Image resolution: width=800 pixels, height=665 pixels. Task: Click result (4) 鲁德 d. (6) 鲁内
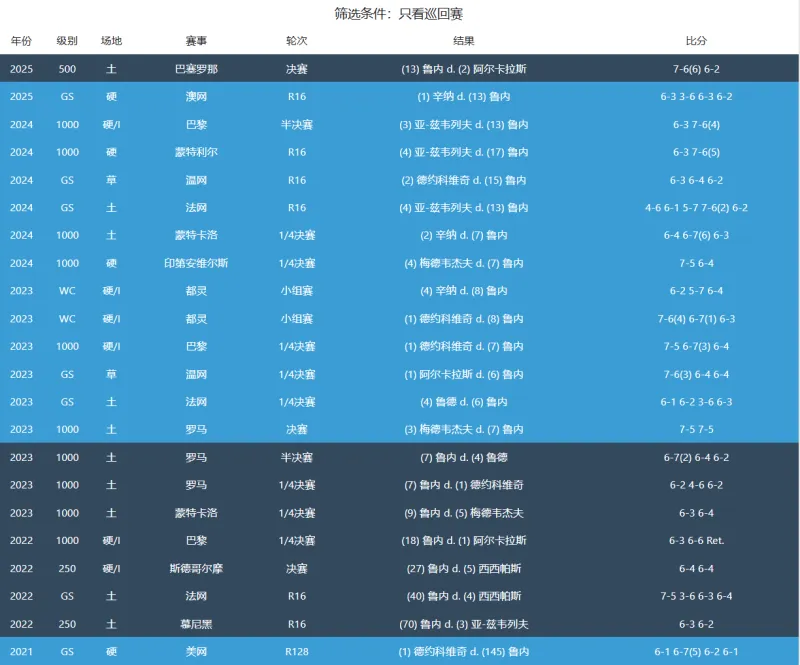tap(464, 402)
